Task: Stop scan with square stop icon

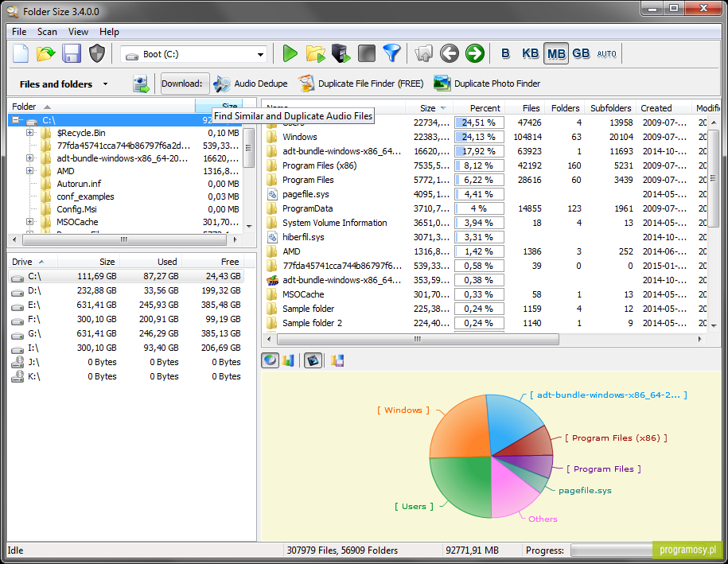Action: (366, 54)
